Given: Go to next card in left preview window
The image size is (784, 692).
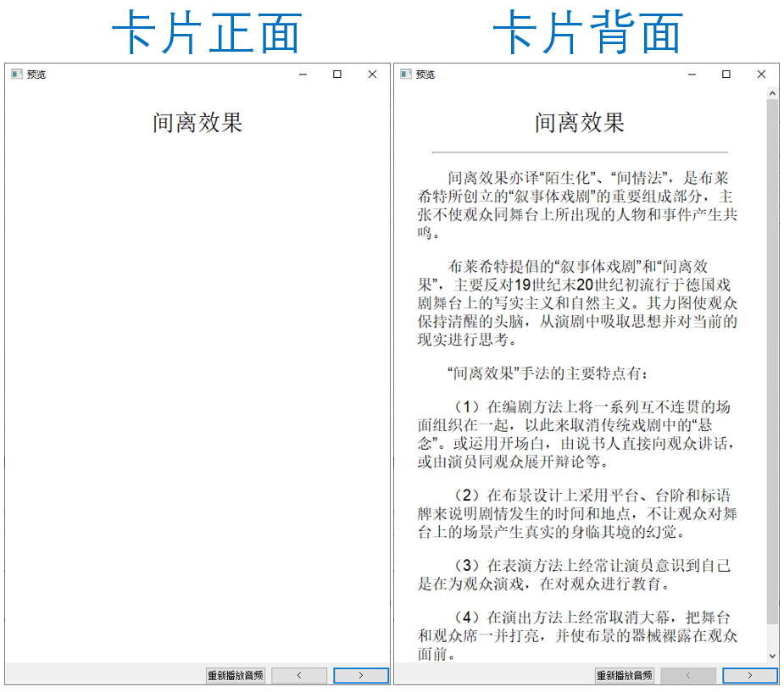Looking at the screenshot, I should [x=361, y=676].
